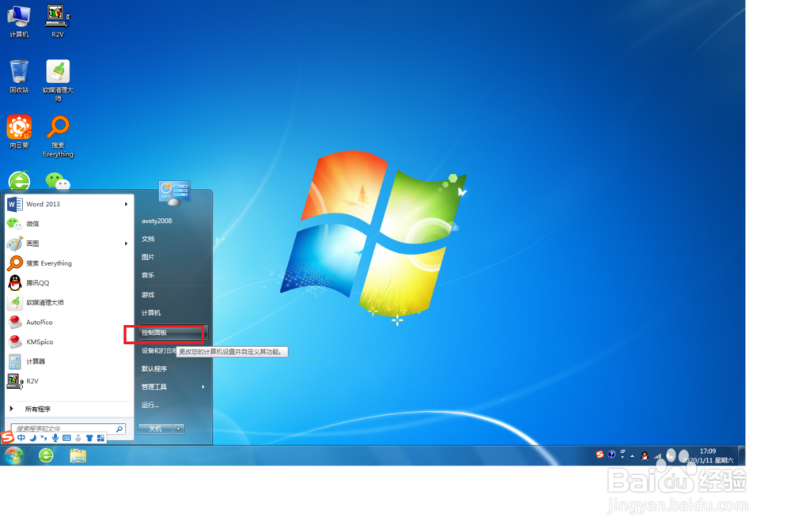Toggle Chinese punctuation mode icon

point(44,438)
